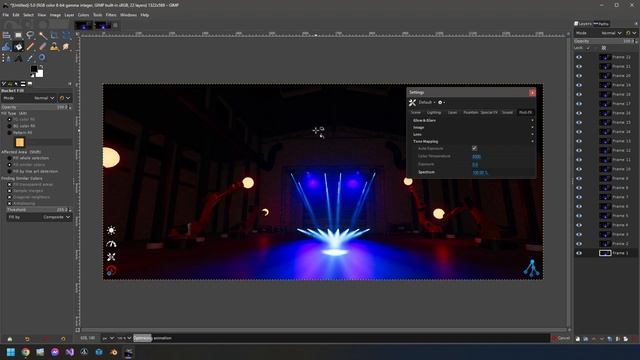640x360 pixels.
Task: Select the Zoom tool
Action: [x=42, y=58]
